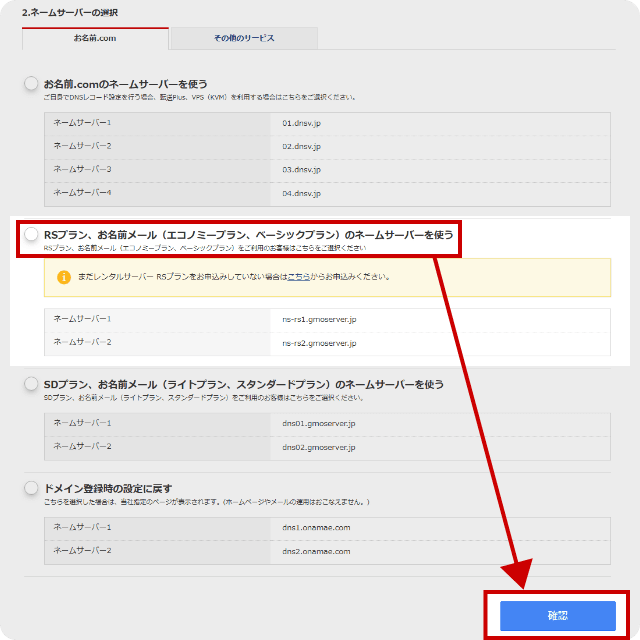Screen dimensions: 640x640
Task: Select RSプラン nameserver radio button
Action: [31, 234]
